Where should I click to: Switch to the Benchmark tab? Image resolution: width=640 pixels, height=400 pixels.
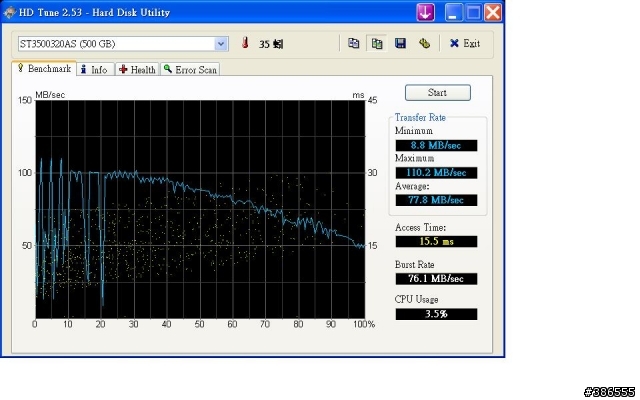[x=44, y=69]
